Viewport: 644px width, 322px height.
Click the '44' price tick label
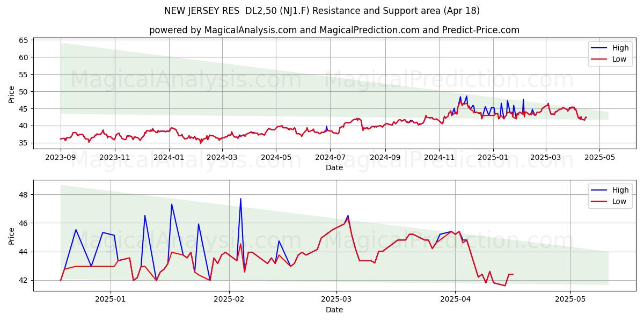(24, 252)
